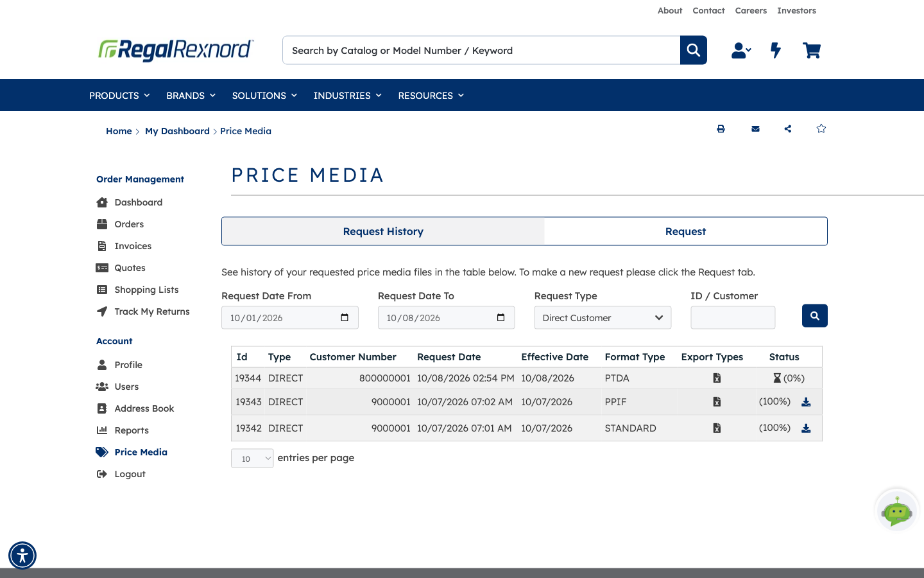Image resolution: width=924 pixels, height=578 pixels.
Task: Click the ID / Customer input field
Action: click(x=733, y=318)
